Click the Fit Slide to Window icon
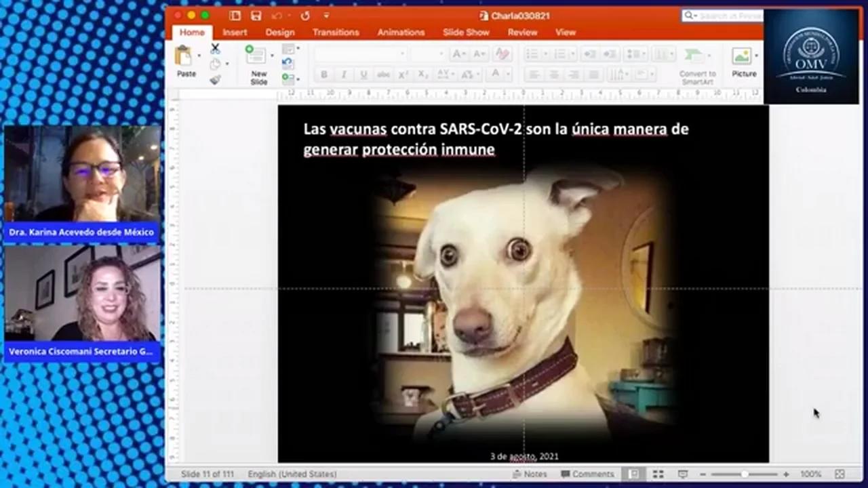This screenshot has height=488, width=868. [840, 474]
